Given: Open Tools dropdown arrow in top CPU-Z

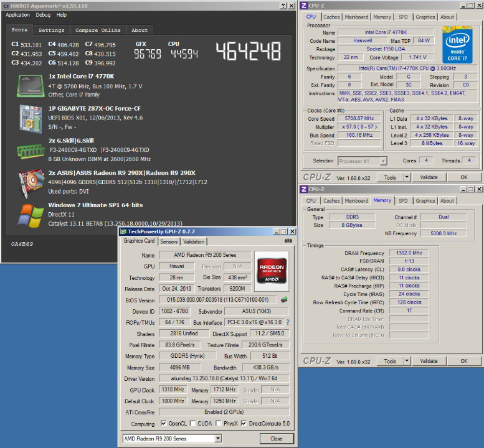Looking at the screenshot, I should pos(407,177).
